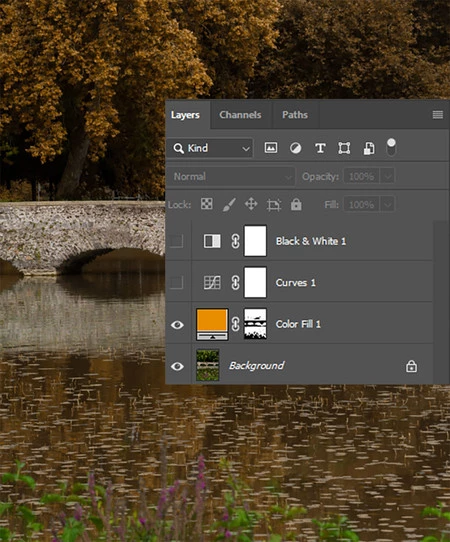Viewport: 450px width, 542px height.
Task: Filter for type layers icon
Action: coord(320,148)
